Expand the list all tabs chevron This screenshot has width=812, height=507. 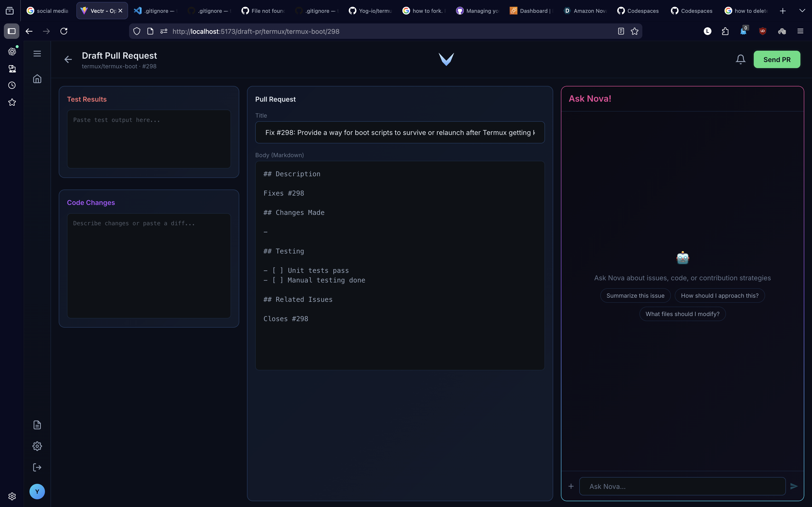(x=802, y=11)
